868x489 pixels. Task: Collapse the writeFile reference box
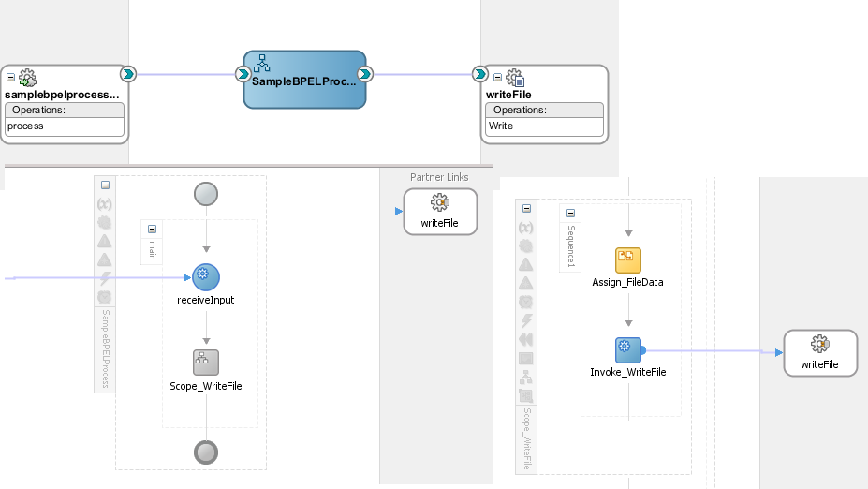pos(497,78)
